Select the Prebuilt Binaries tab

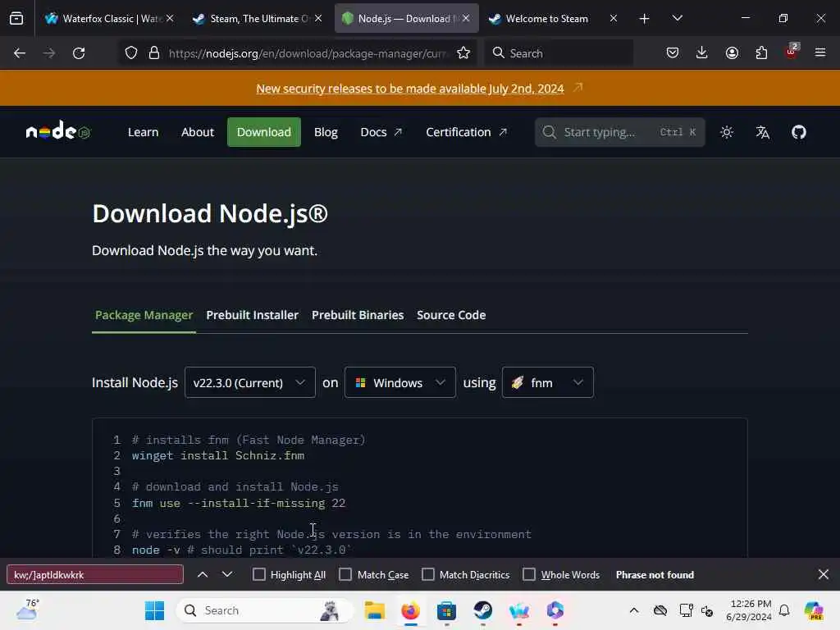(358, 315)
